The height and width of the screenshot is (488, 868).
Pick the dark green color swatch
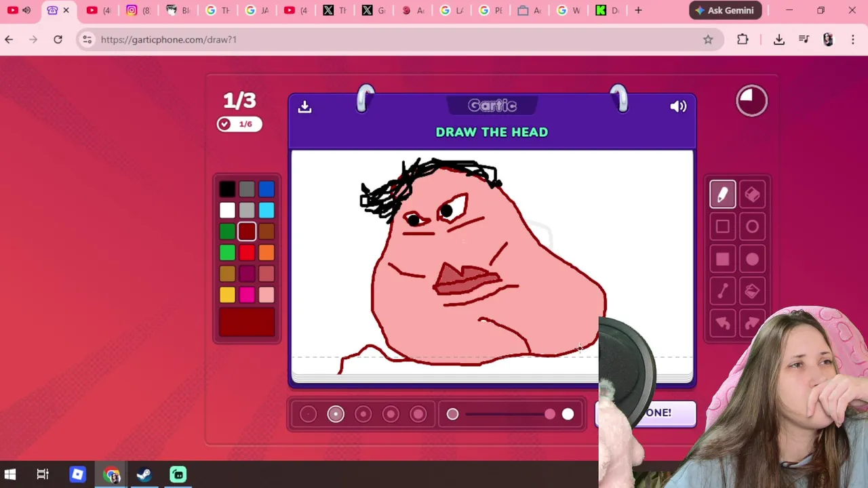click(227, 232)
